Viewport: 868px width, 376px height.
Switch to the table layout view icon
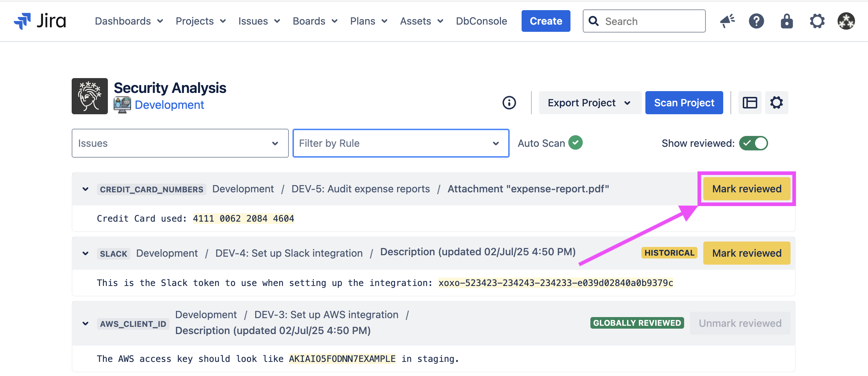click(750, 103)
